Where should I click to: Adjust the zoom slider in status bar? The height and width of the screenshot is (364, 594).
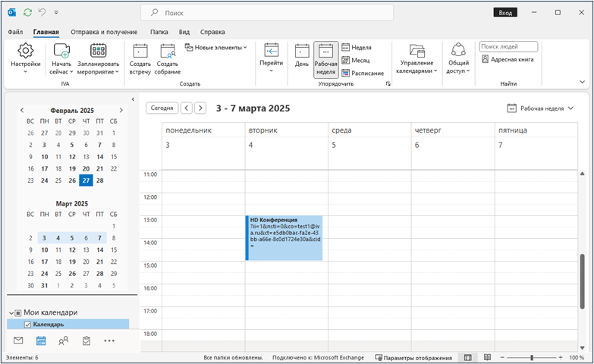point(532,357)
